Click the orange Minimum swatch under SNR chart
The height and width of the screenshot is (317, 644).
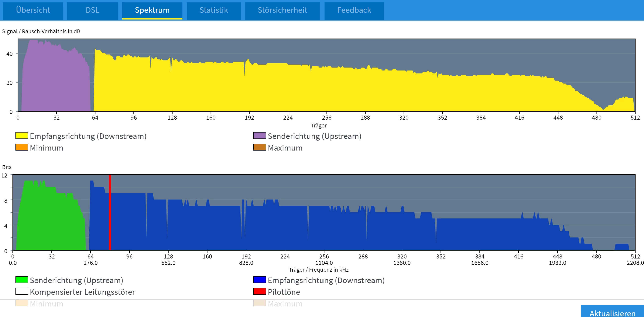(22, 147)
